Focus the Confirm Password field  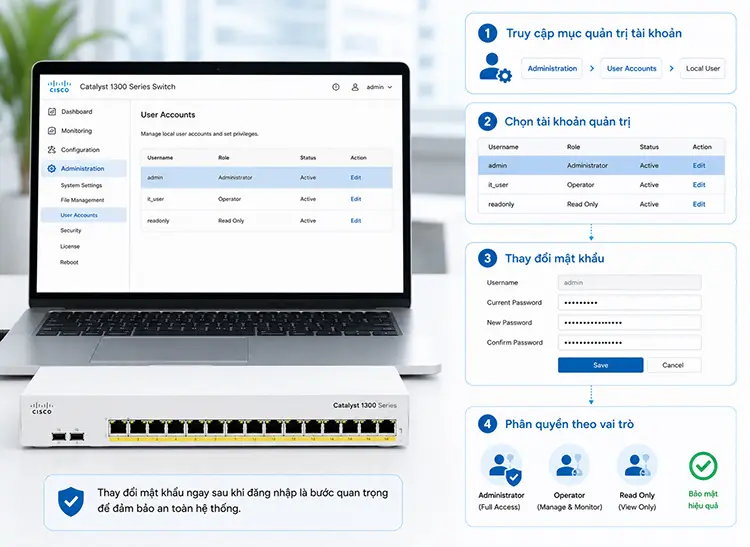(629, 342)
